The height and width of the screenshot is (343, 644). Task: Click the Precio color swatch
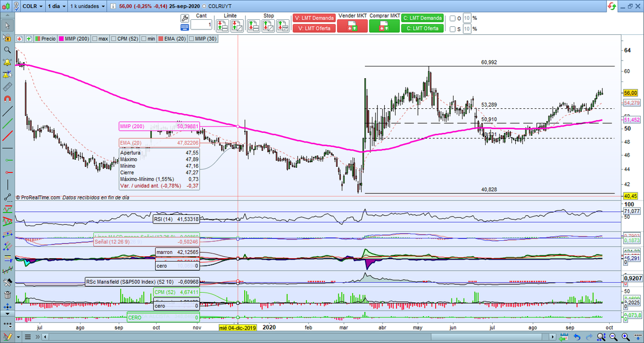(38, 39)
